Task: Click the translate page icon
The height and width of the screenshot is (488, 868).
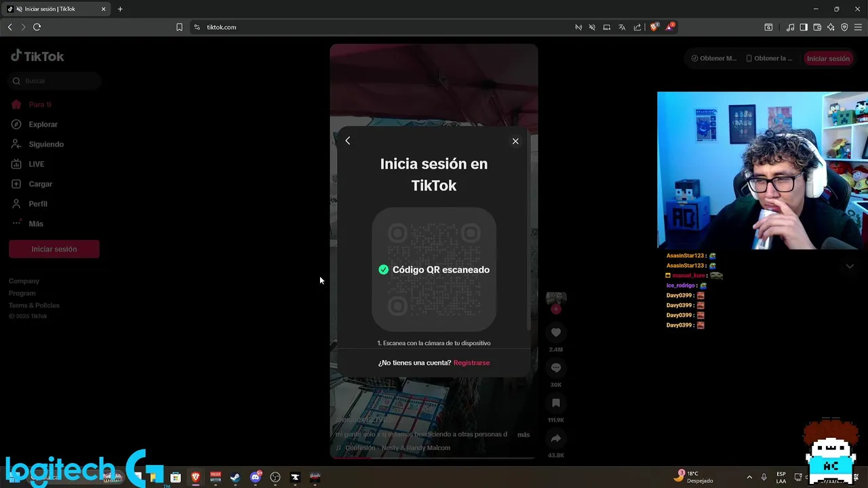Action: click(x=622, y=27)
